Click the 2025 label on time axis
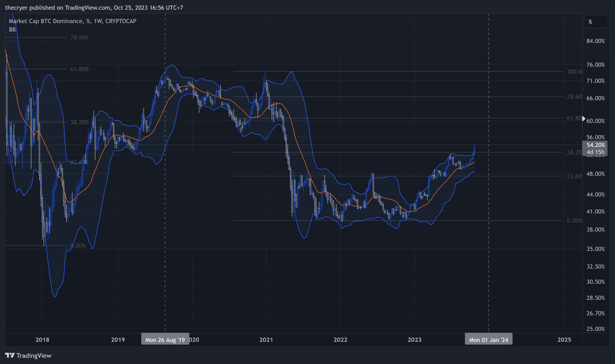 pos(564,340)
